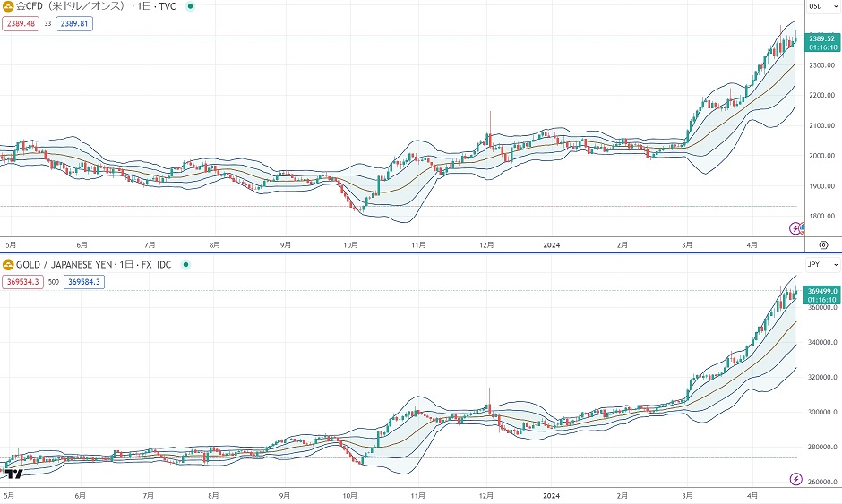Click the purple lightning event icon on upper chart

(x=796, y=228)
